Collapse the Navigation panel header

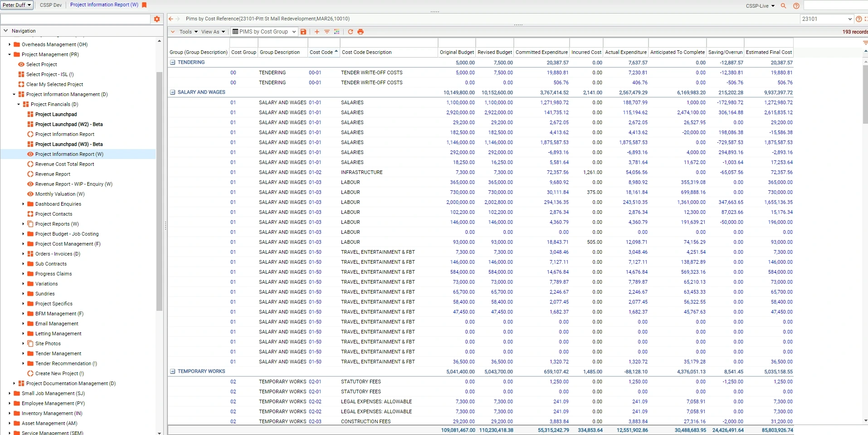click(5, 31)
